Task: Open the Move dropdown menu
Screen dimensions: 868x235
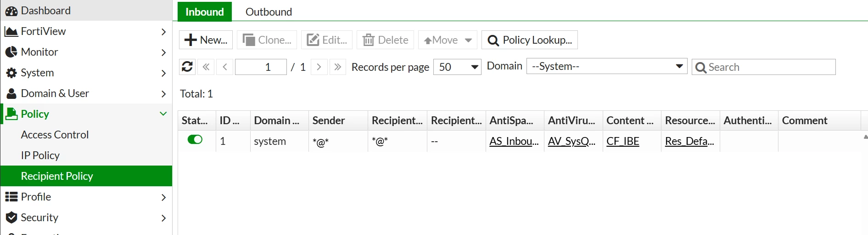Action: pos(468,40)
